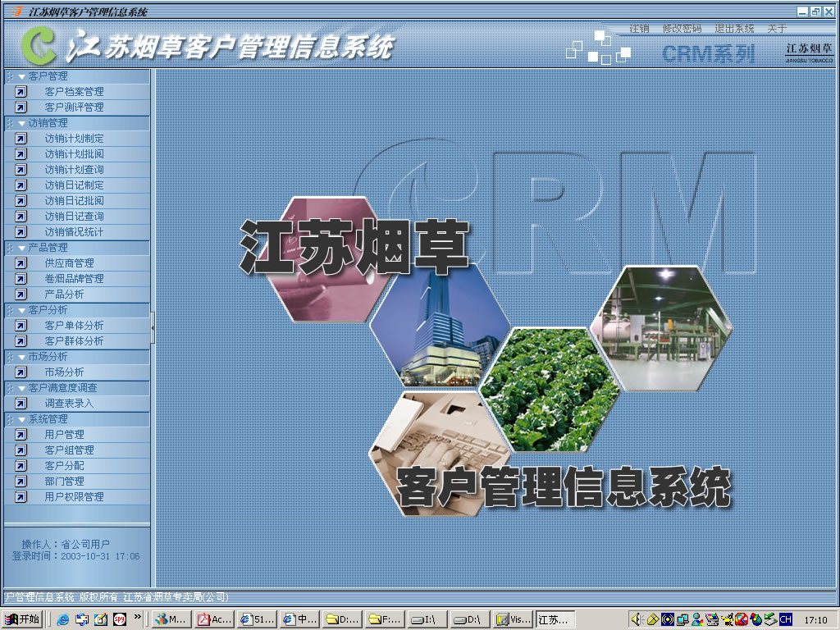The image size is (840, 630).
Task: Open the I:\ taskbar window
Action: pyautogui.click(x=427, y=619)
